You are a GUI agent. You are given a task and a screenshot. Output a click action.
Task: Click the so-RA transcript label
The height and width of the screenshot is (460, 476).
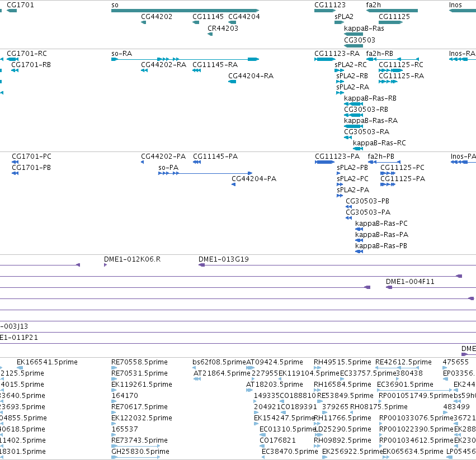pos(122,54)
